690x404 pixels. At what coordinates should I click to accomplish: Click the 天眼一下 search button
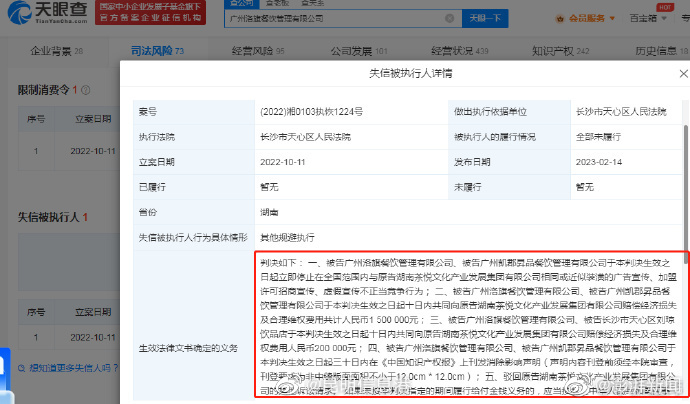click(485, 18)
